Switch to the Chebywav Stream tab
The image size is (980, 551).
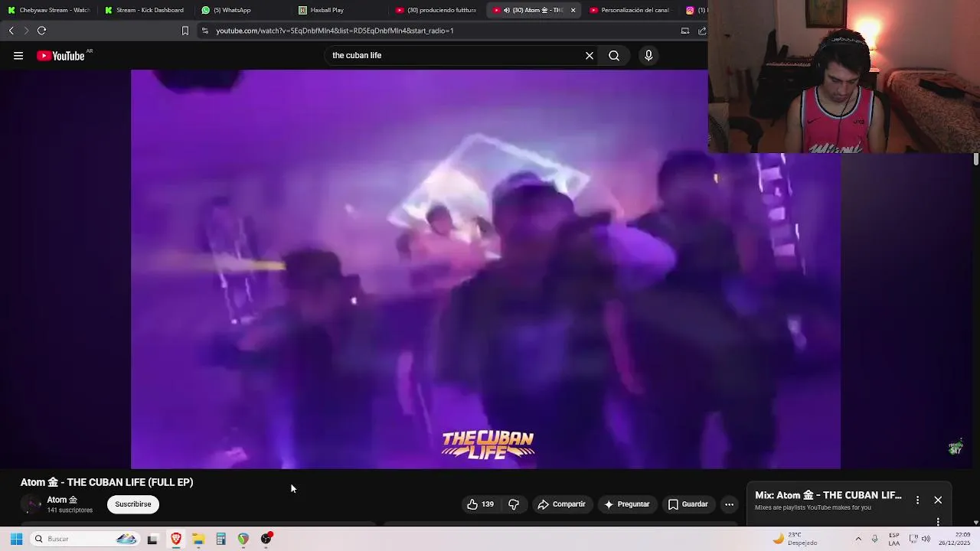pyautogui.click(x=49, y=11)
